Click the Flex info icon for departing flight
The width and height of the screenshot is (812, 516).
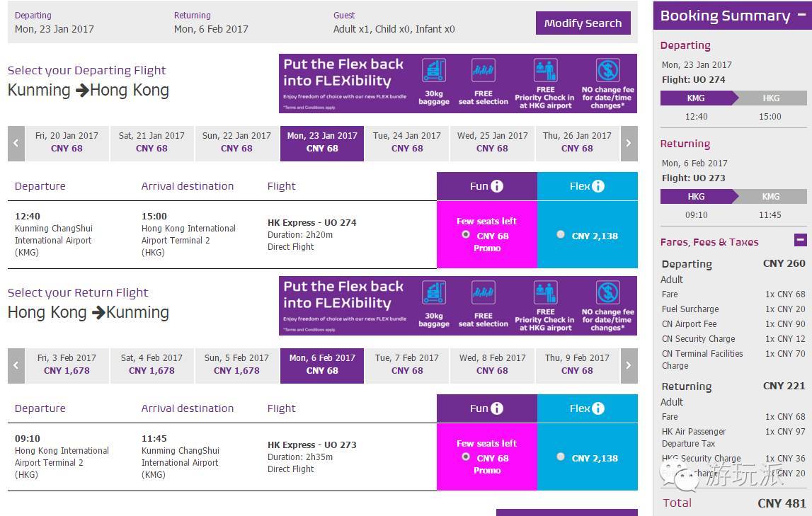click(598, 186)
